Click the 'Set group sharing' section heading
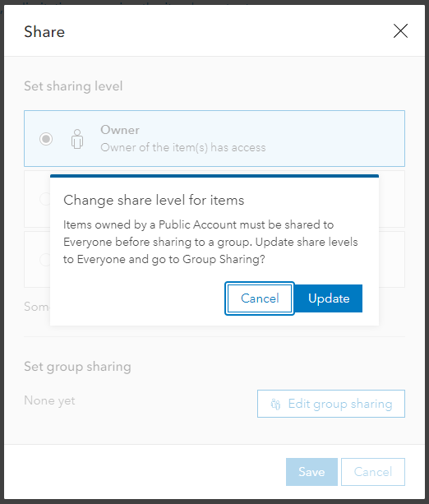The image size is (429, 504). point(77,367)
